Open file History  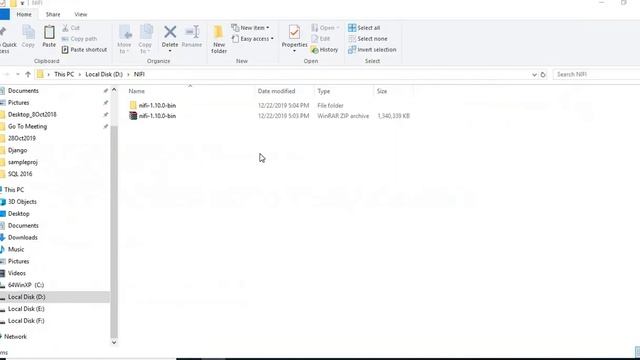point(324,50)
